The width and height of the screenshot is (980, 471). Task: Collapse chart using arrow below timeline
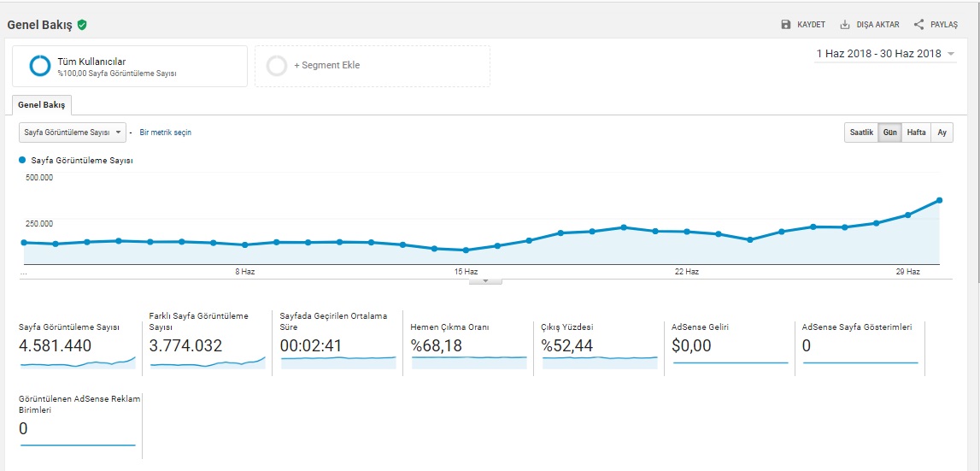click(485, 280)
